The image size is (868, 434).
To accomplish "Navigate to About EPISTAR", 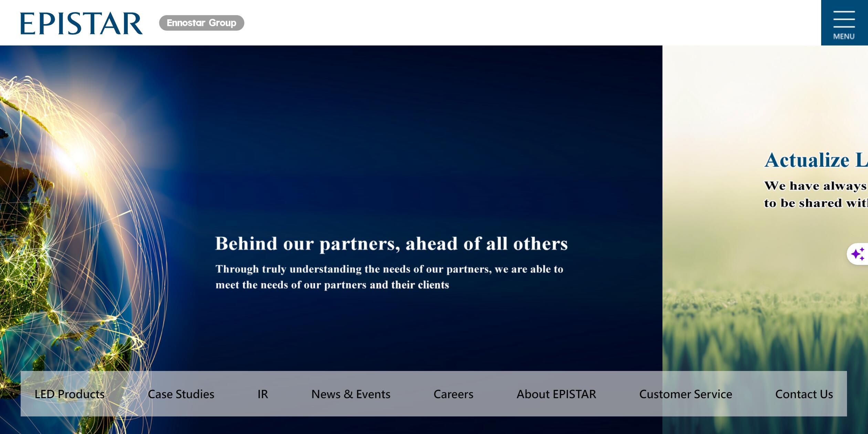I will [x=556, y=394].
